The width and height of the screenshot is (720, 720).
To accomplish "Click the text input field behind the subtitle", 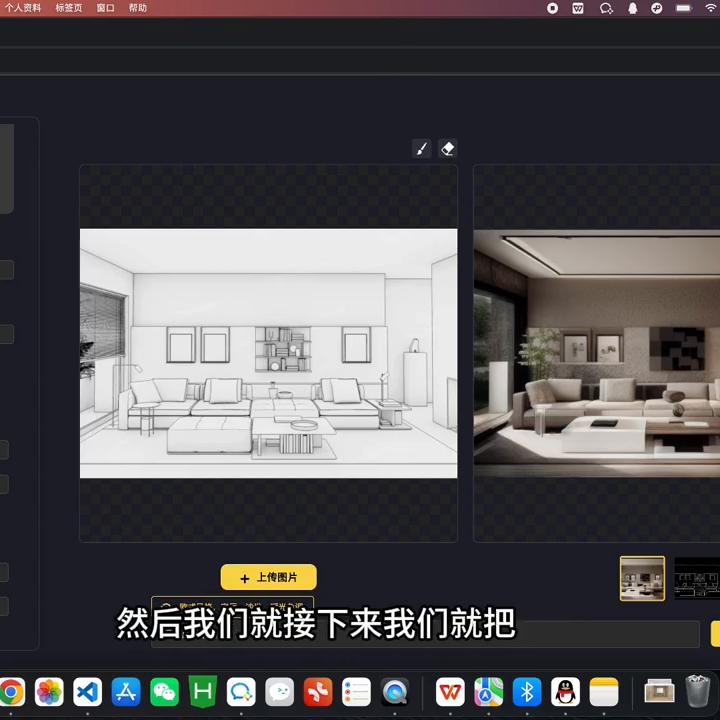I will click(425, 634).
